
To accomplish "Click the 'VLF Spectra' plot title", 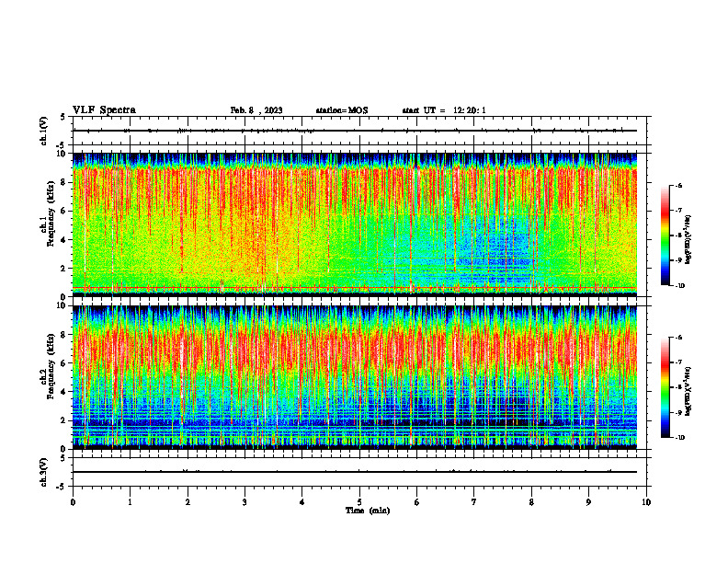I will click(104, 110).
